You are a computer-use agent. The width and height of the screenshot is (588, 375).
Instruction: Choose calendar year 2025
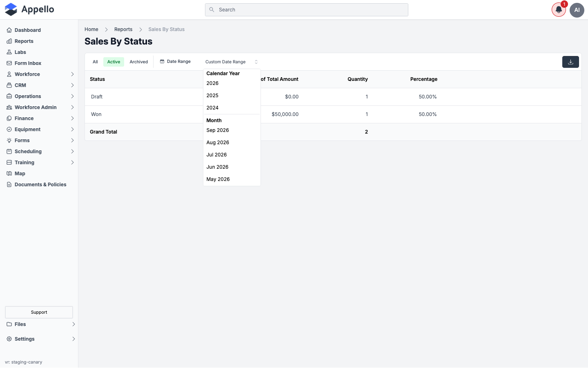pyautogui.click(x=232, y=96)
